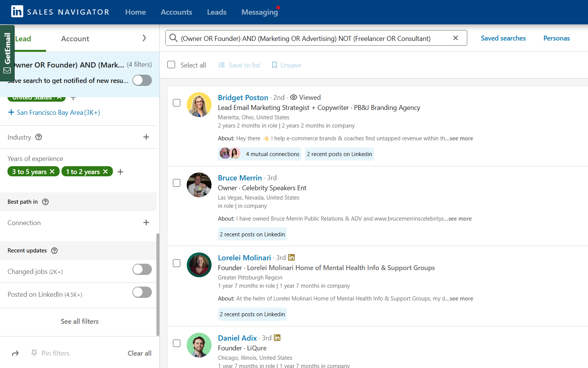Open Personas link
The width and height of the screenshot is (588, 368).
click(556, 38)
